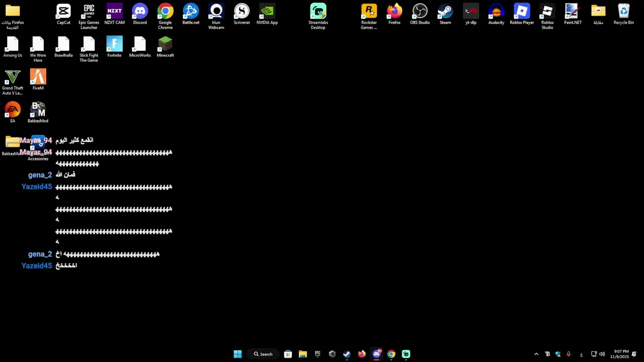Open the CapCut desktop shortcut

[x=63, y=15]
